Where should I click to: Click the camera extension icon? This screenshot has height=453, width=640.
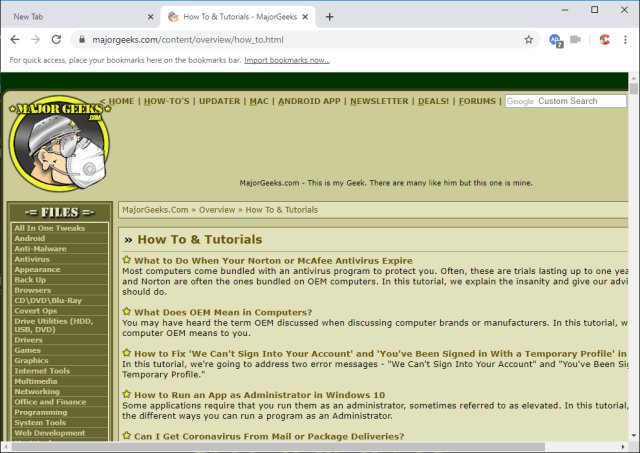(575, 40)
